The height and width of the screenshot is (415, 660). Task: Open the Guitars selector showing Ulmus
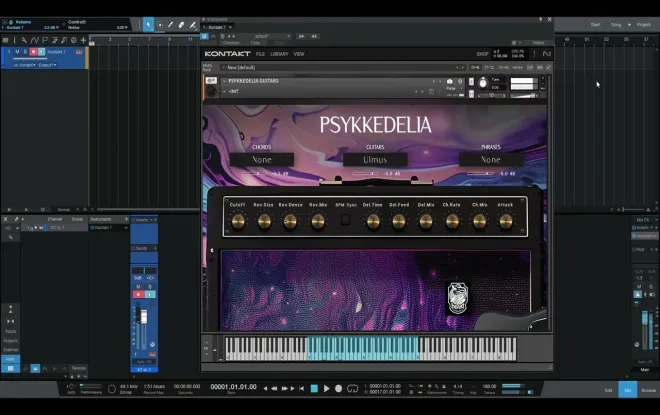tap(375, 160)
